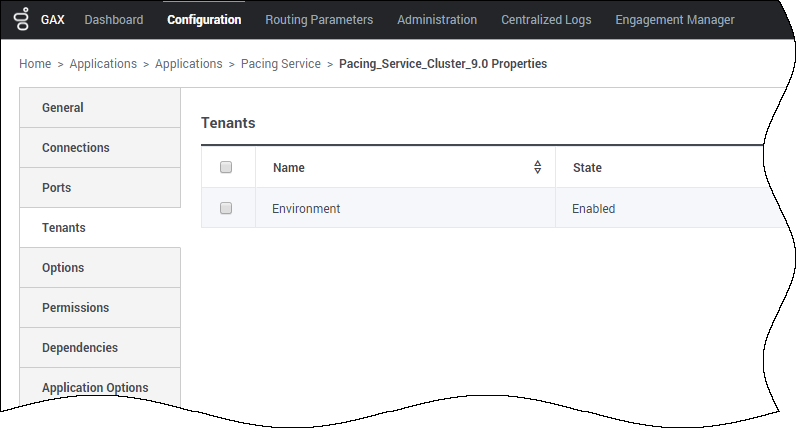Screen dimensions: 797x429
Task: Select the Environment tenant row name
Action: click(x=306, y=209)
